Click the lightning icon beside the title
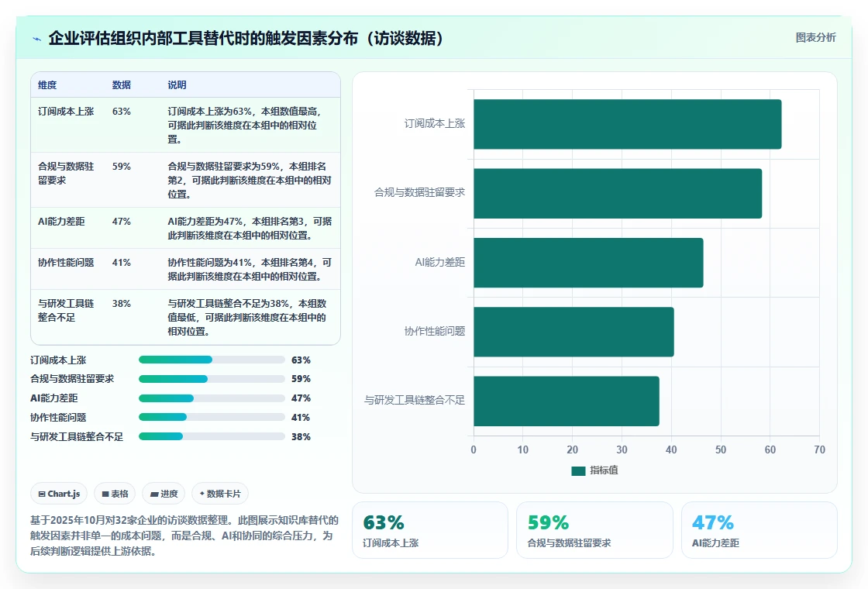This screenshot has height=589, width=868. pos(37,39)
